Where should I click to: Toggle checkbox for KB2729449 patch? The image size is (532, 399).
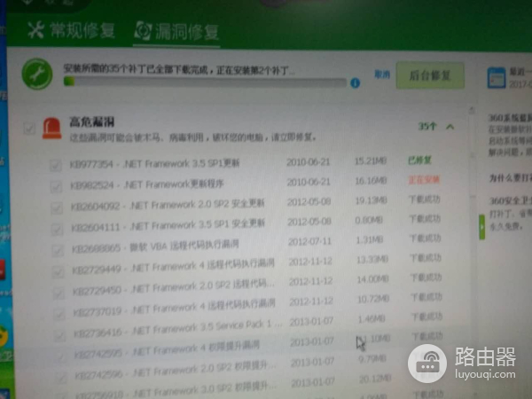[59, 271]
